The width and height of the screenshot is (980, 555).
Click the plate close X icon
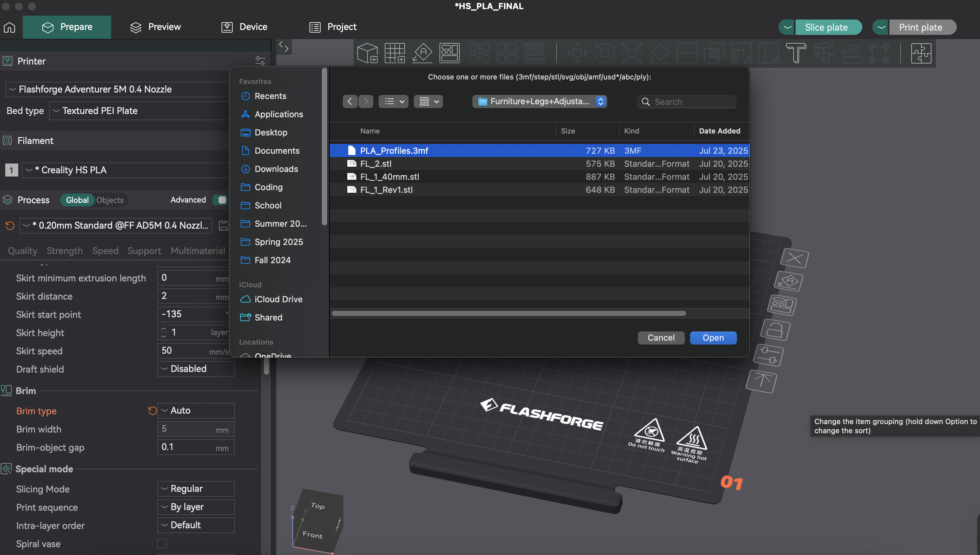[x=794, y=258]
